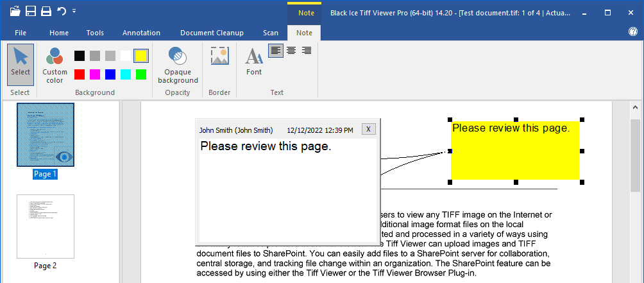The width and height of the screenshot is (644, 283).
Task: Open the Document Cleanup tab
Action: click(x=212, y=33)
